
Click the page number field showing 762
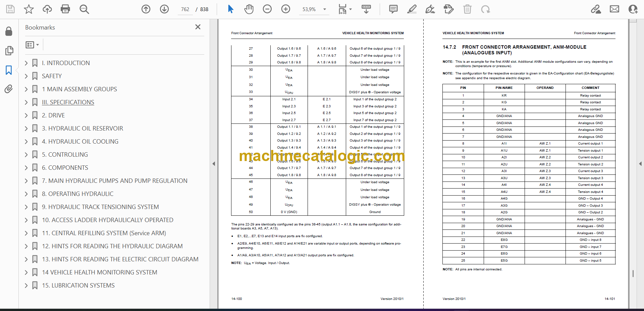pyautogui.click(x=185, y=9)
